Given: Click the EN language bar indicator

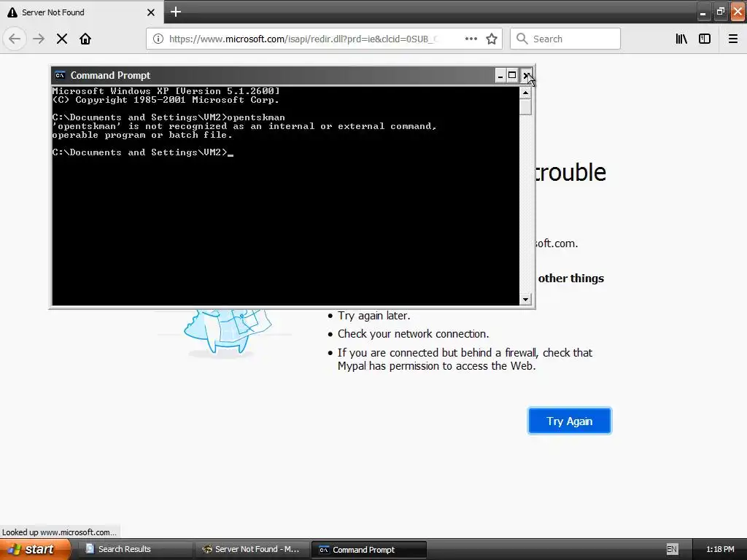Looking at the screenshot, I should [x=672, y=549].
